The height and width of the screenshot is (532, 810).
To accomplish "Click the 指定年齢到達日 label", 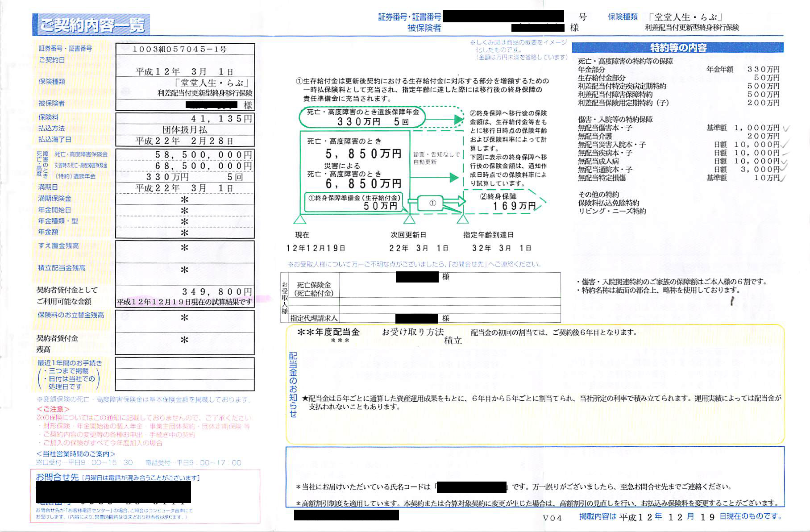I will [x=488, y=235].
